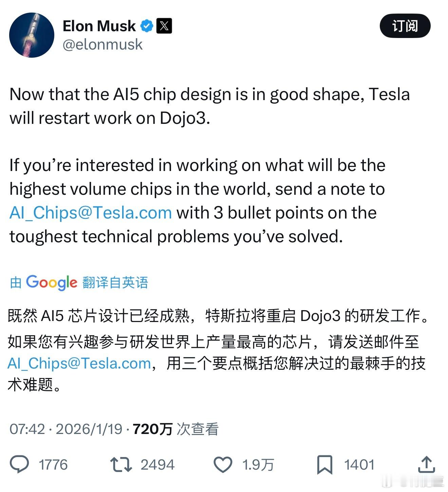Screen dimensions: 448x492
Task: Open Elon Musk's rocket profile picture
Action: pyautogui.click(x=32, y=35)
